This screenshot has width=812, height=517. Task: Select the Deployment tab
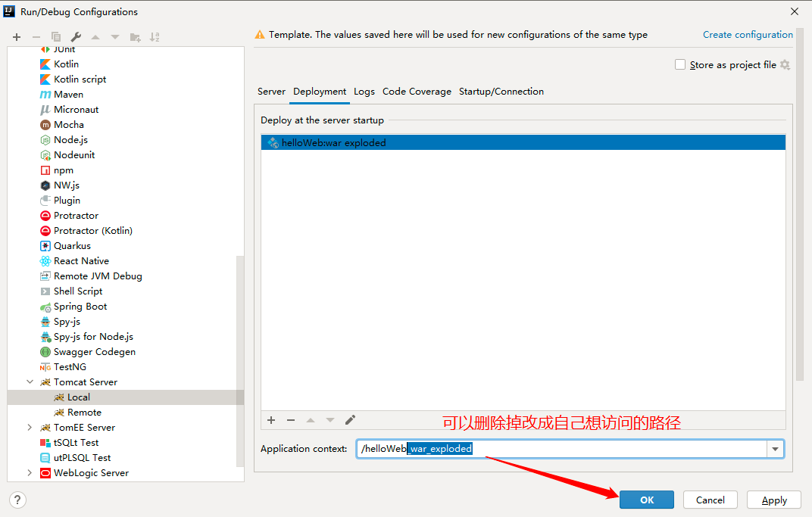pyautogui.click(x=320, y=92)
